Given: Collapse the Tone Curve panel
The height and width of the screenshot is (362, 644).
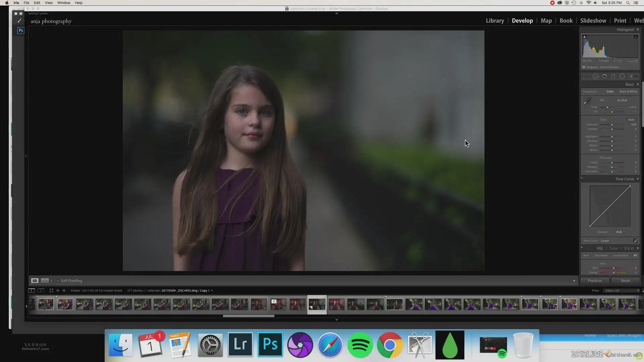Looking at the screenshot, I should coord(638,179).
